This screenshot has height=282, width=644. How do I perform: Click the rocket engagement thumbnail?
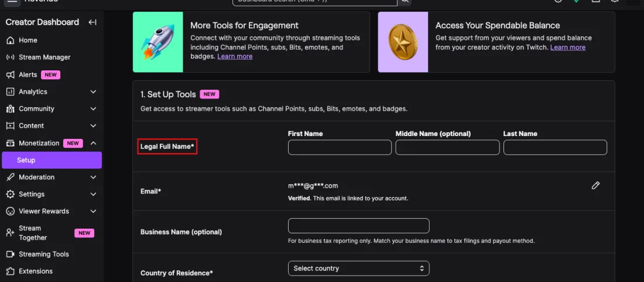(x=158, y=42)
